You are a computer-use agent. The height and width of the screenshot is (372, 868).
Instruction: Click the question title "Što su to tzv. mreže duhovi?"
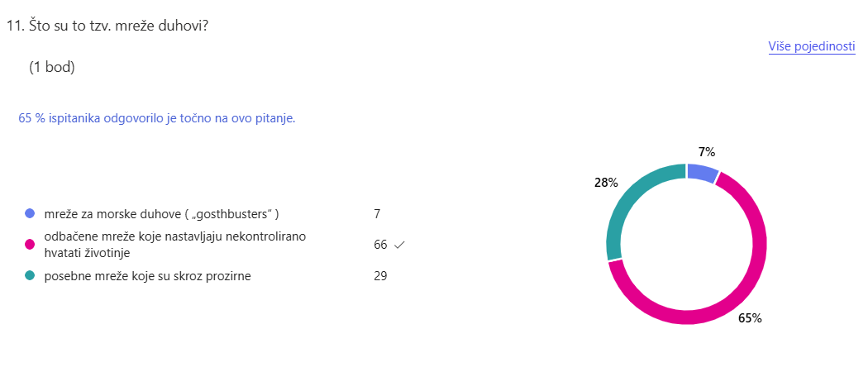click(x=117, y=26)
